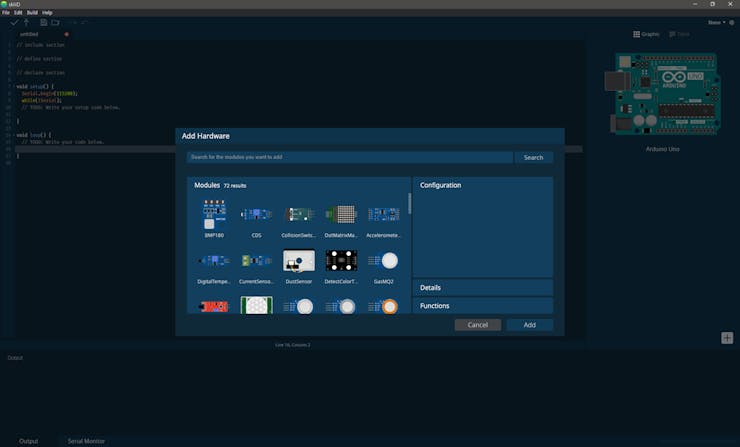Screen dimensions: 740x447
Task: Select the BMP180 module thumbnail
Action: pyautogui.click(x=214, y=215)
